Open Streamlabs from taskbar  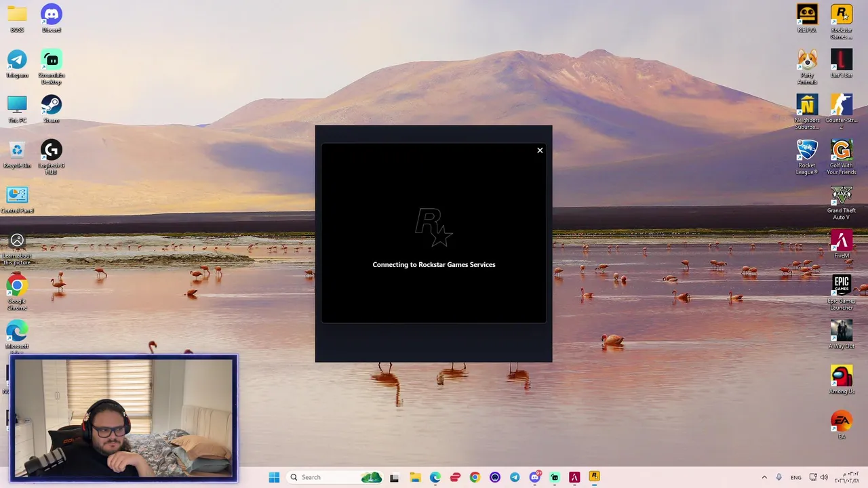point(555,477)
